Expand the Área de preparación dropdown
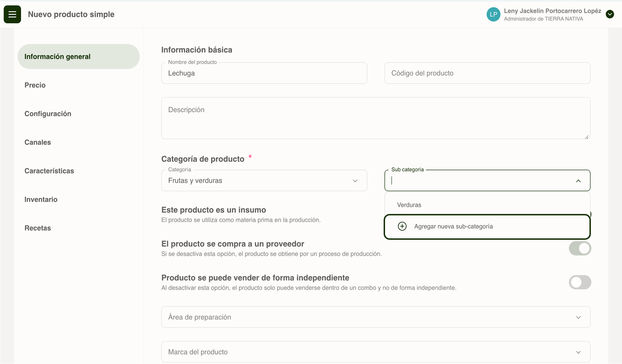 [x=375, y=317]
